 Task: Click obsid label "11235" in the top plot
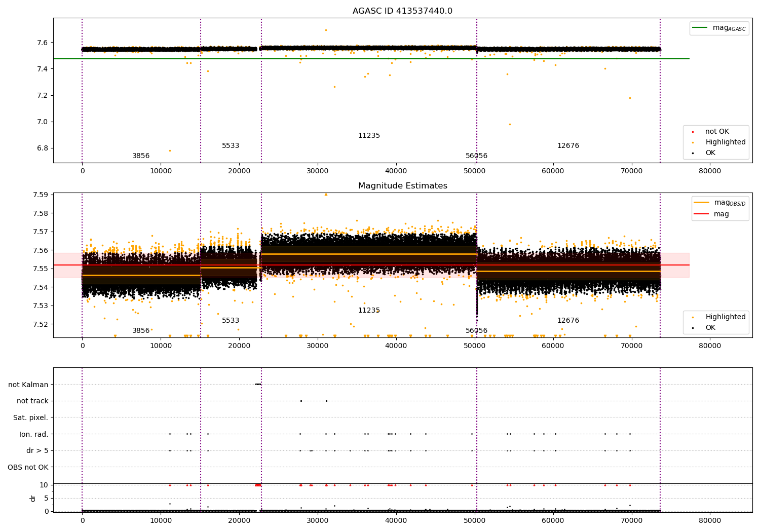coord(369,136)
